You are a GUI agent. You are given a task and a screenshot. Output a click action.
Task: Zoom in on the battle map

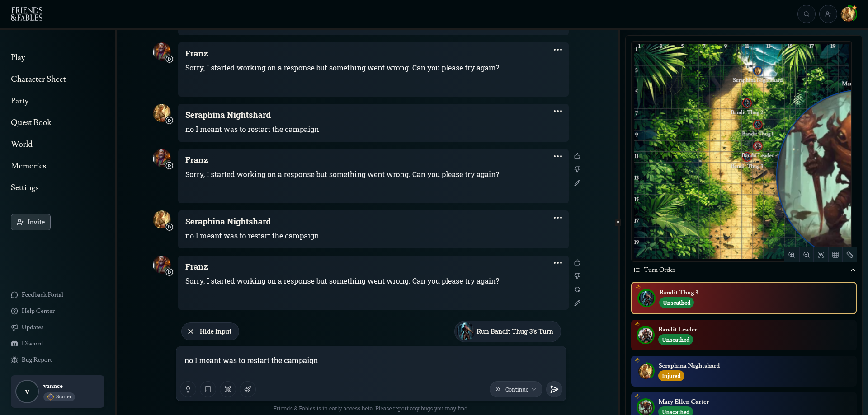[x=792, y=255]
